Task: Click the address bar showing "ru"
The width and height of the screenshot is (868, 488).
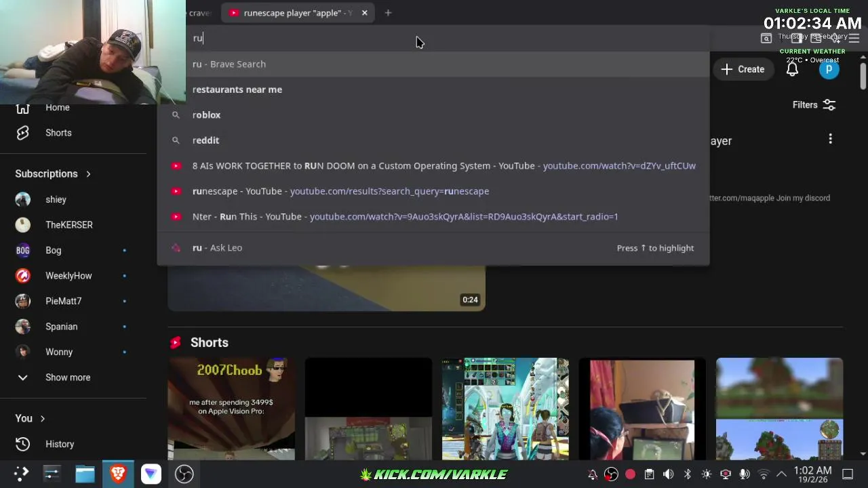Action: point(434,38)
